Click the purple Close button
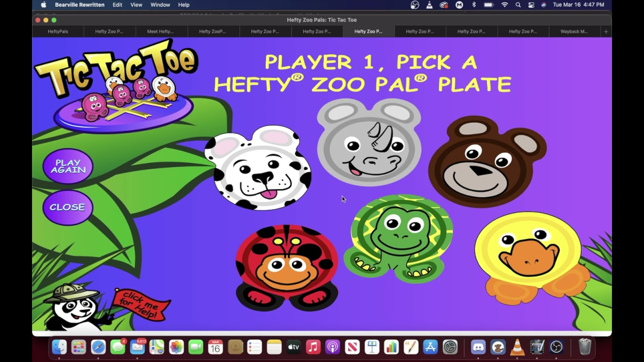The height and width of the screenshot is (362, 644). coord(67,207)
